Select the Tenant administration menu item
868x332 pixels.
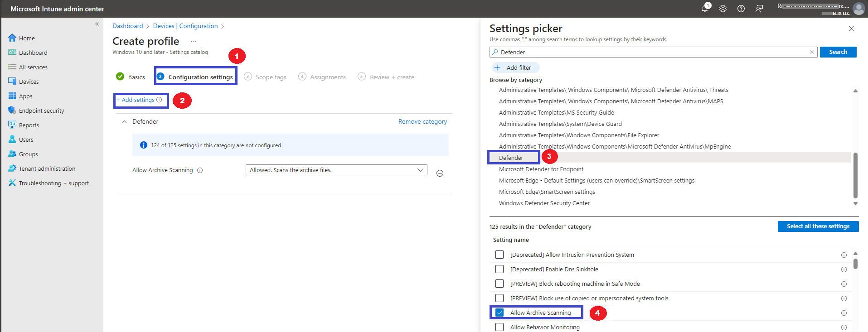[x=47, y=168]
